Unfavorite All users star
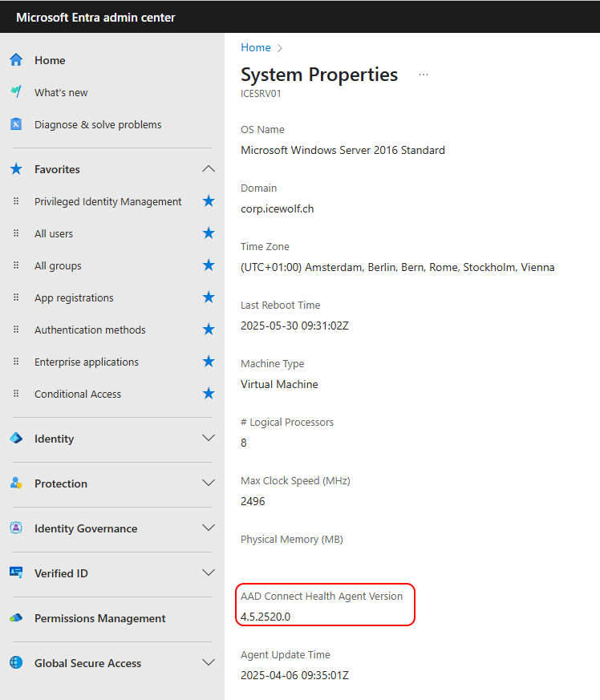Screen dimensions: 600x700 [x=209, y=233]
